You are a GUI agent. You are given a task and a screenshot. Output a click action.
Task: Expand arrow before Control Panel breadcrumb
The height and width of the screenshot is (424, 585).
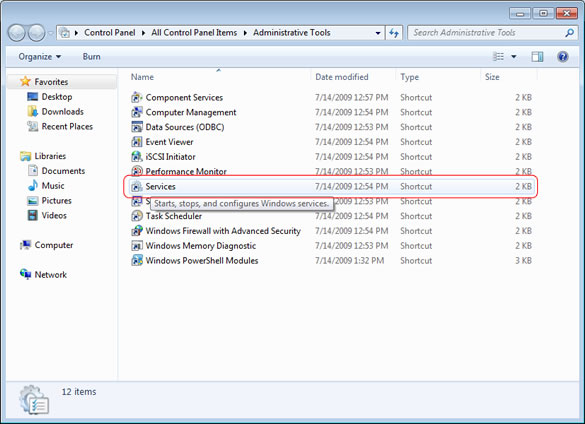coord(76,33)
